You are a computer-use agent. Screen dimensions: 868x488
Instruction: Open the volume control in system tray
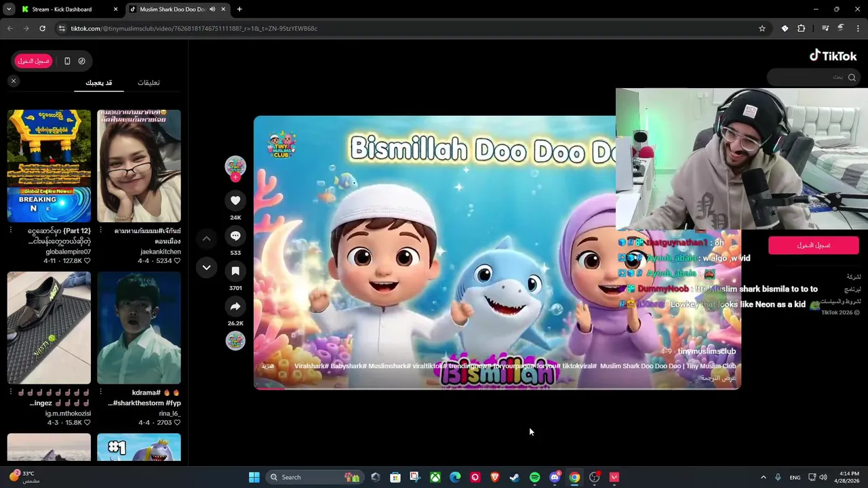[x=823, y=477]
